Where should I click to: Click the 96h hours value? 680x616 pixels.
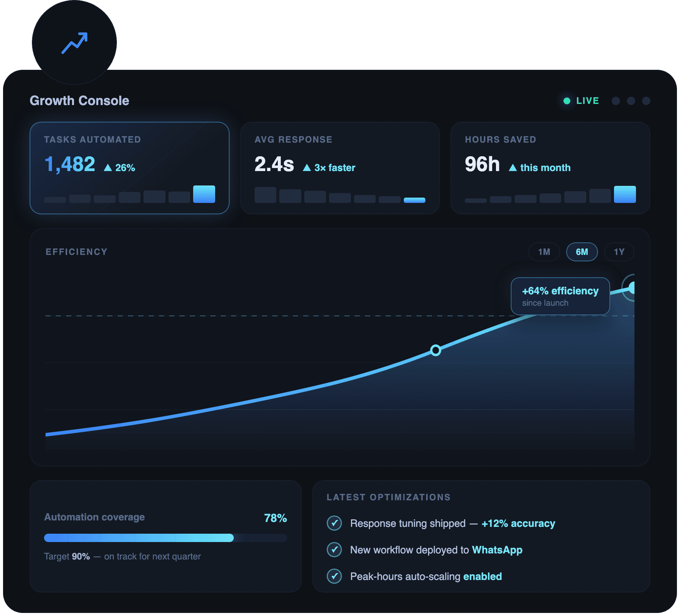click(482, 165)
